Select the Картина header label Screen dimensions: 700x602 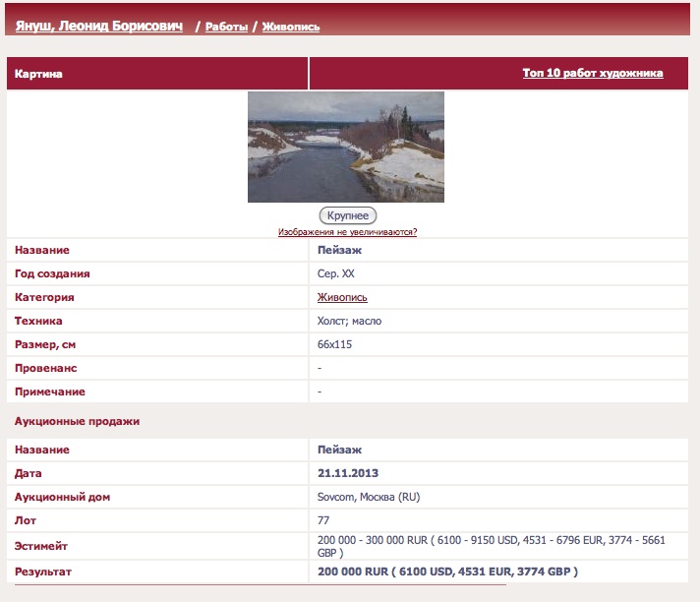point(38,74)
